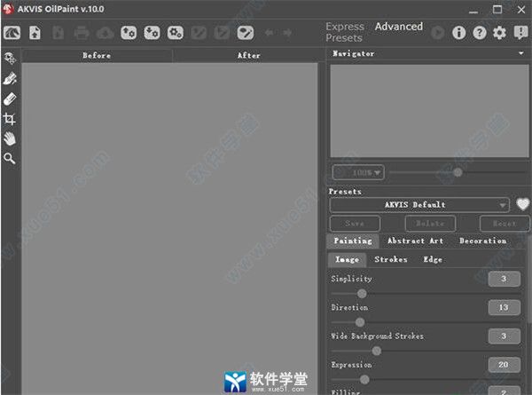Open preferences gear icon
Screen dimensions: 532x395
pos(499,33)
